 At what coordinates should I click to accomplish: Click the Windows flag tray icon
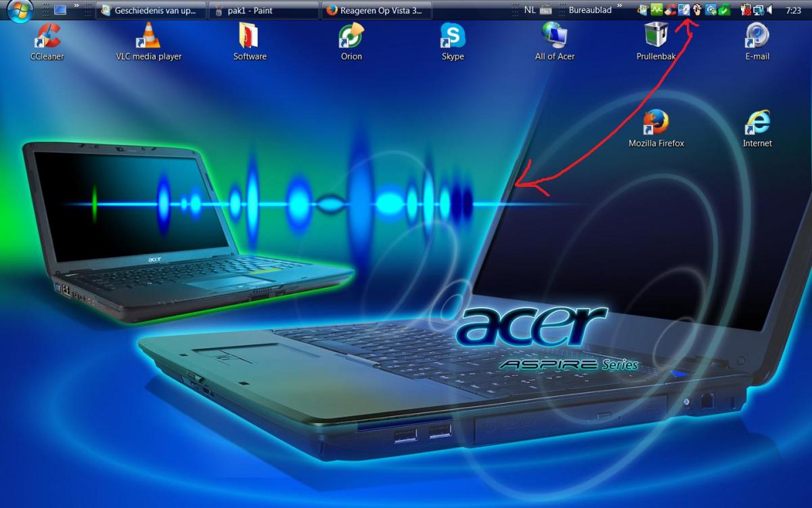643,10
